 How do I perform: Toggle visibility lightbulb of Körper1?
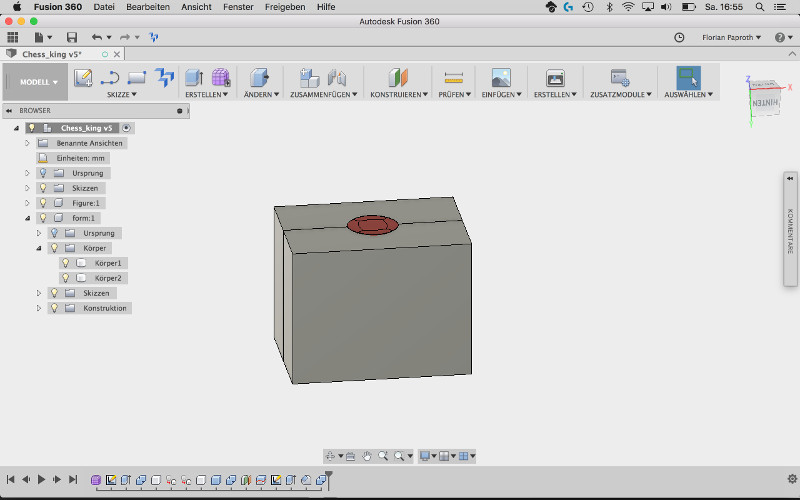66,263
